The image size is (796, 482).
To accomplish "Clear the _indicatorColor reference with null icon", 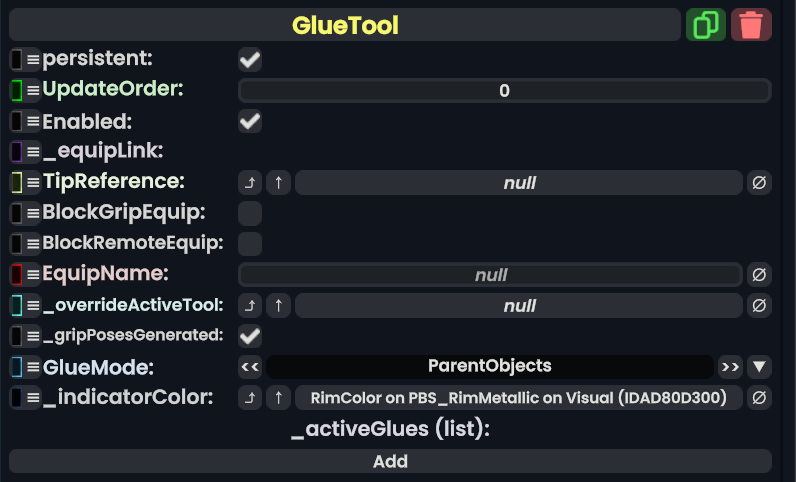I will click(759, 398).
